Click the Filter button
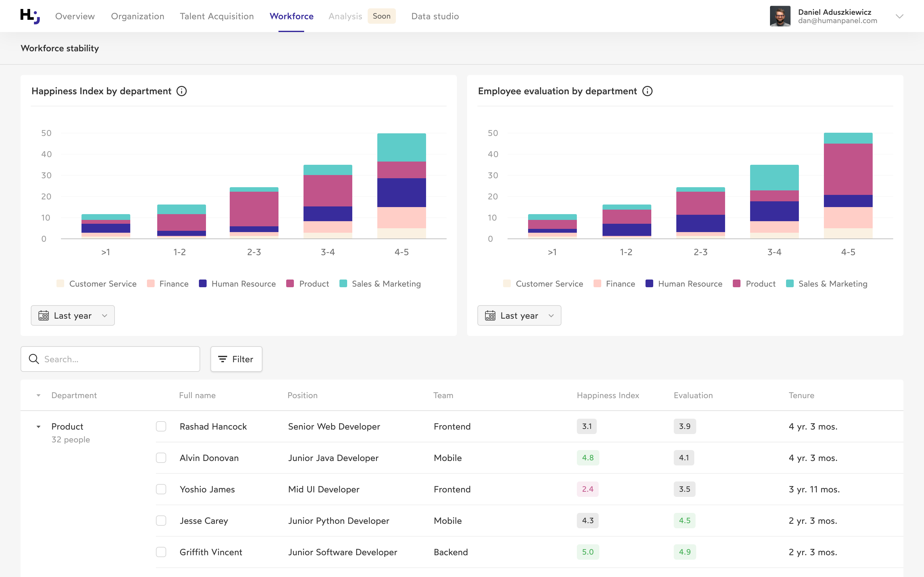The width and height of the screenshot is (924, 577). pos(236,359)
